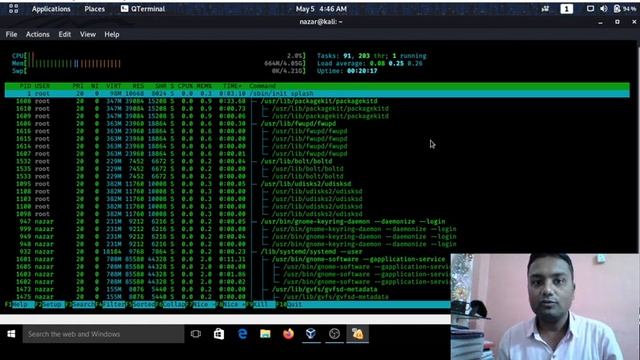Click F5 Sorted in htop footer
This screenshot has width=640, height=360.
140,304
